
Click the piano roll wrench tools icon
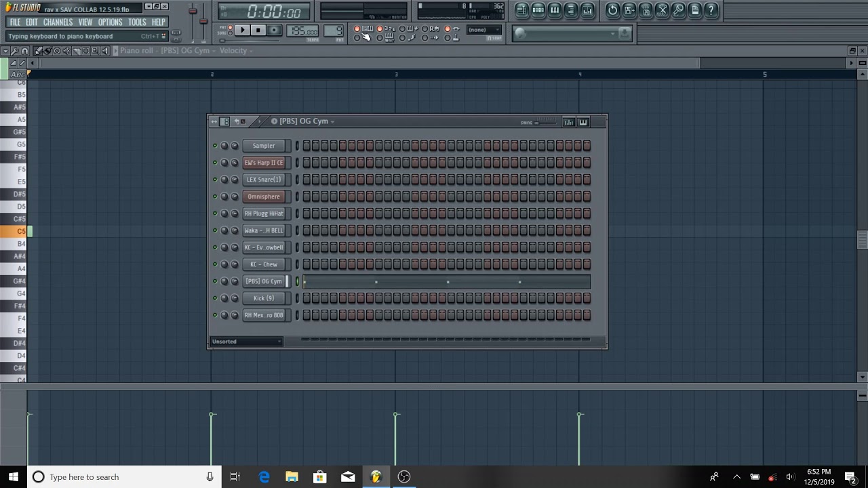tap(14, 51)
